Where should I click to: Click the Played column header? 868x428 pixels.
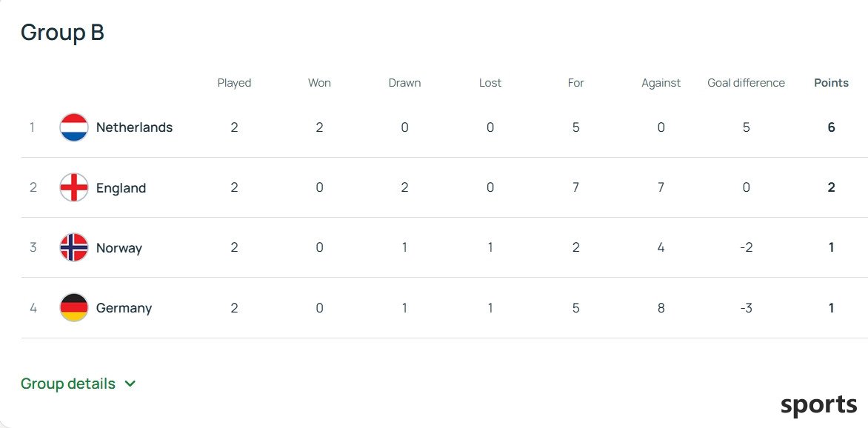coord(234,83)
